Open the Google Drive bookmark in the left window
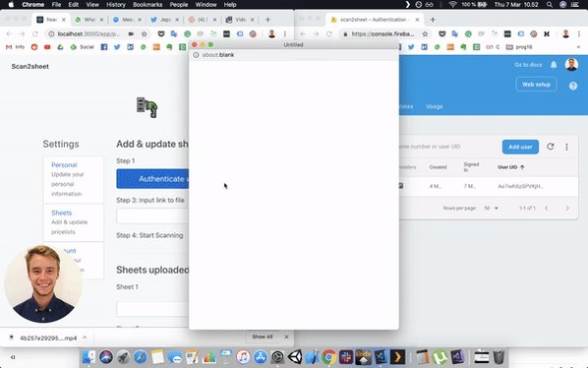588x368 pixels. point(60,47)
